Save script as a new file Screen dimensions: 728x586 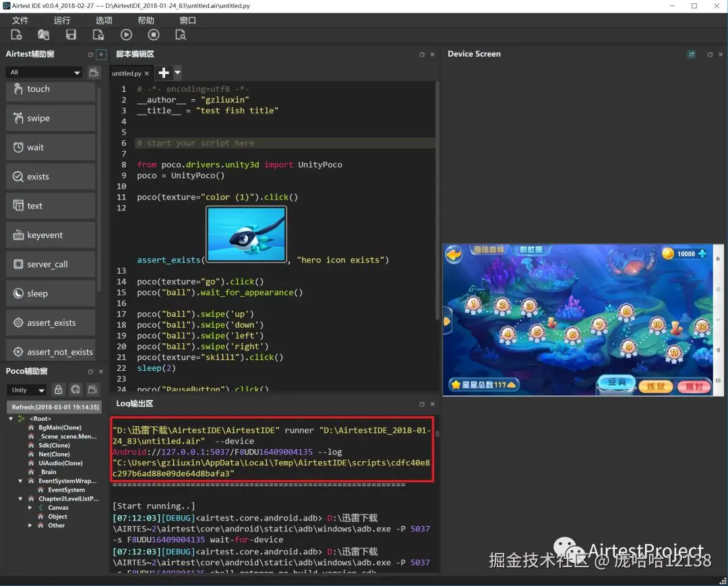pos(98,35)
